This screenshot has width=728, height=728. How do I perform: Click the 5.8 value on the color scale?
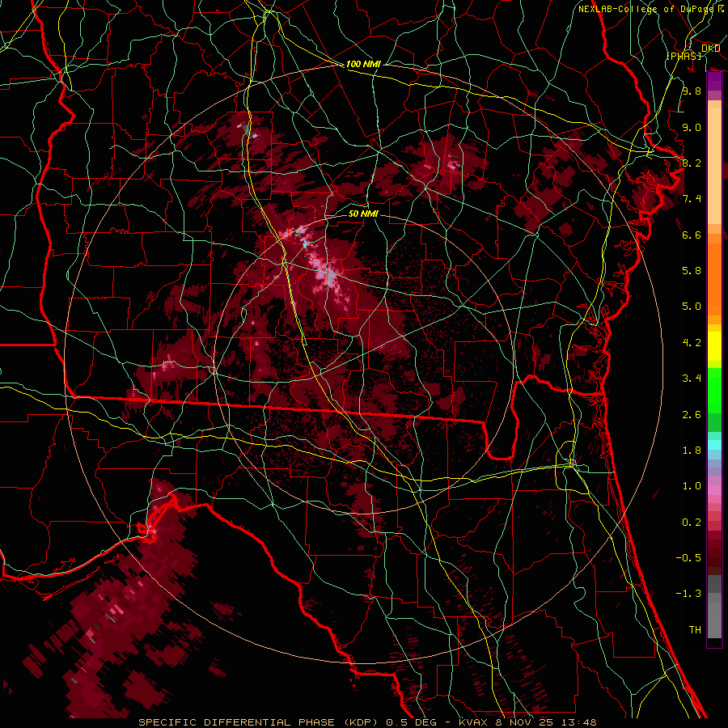point(692,271)
